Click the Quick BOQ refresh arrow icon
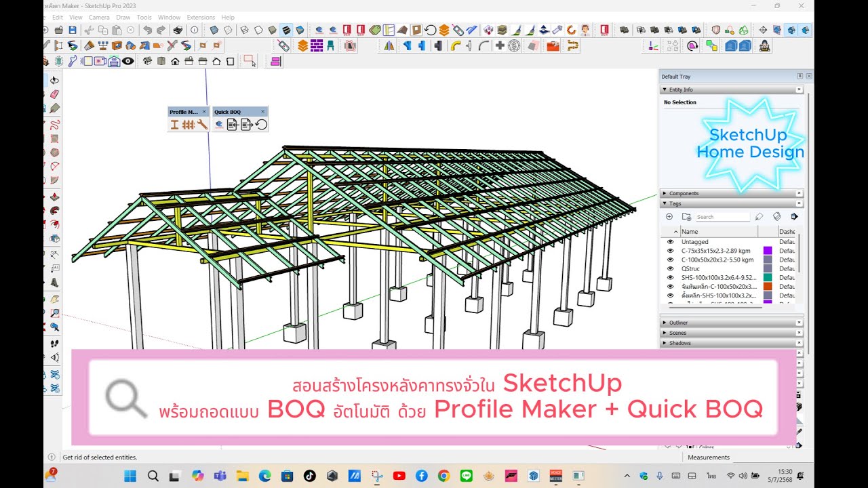Viewport: 868px width, 488px height. tap(261, 125)
